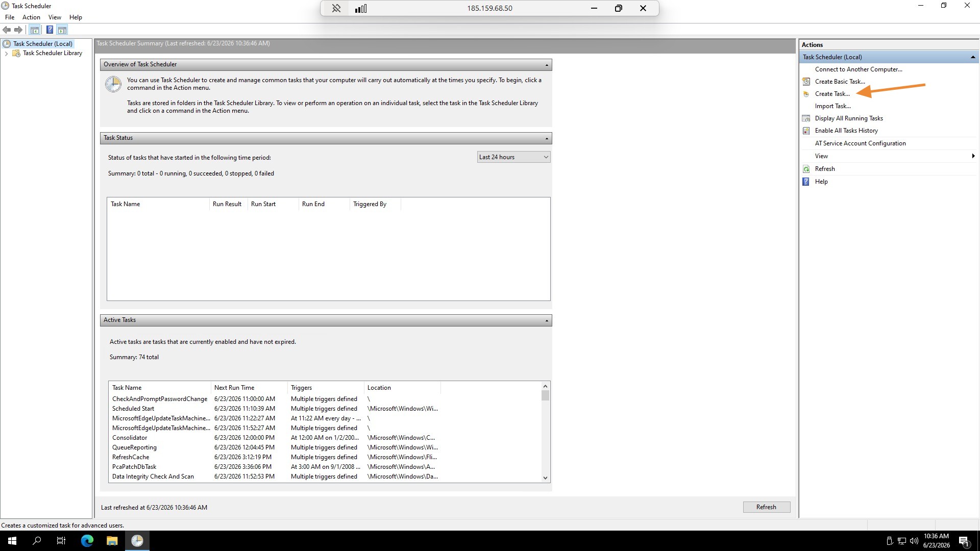This screenshot has height=551, width=980.
Task: Collapse the Active Tasks section
Action: [x=547, y=320]
